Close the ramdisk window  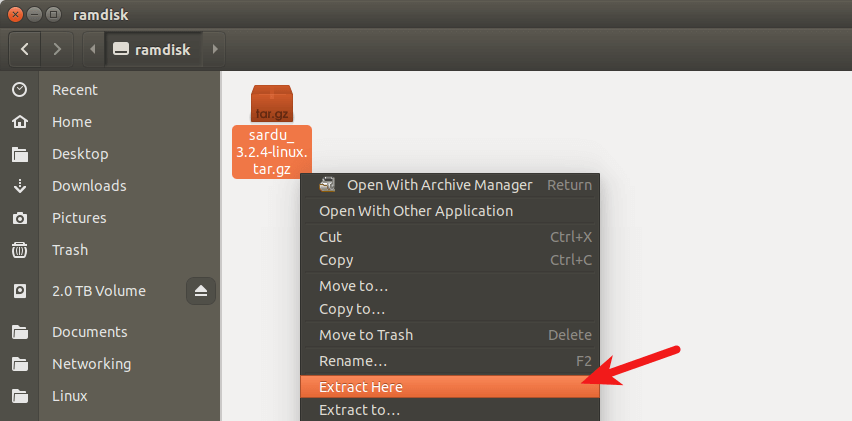(16, 15)
